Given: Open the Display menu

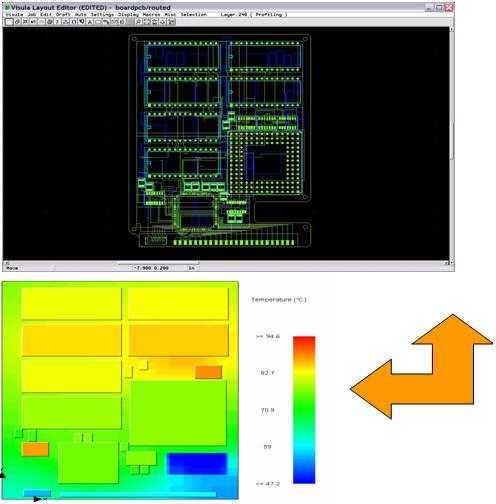Looking at the screenshot, I should pyautogui.click(x=128, y=14).
